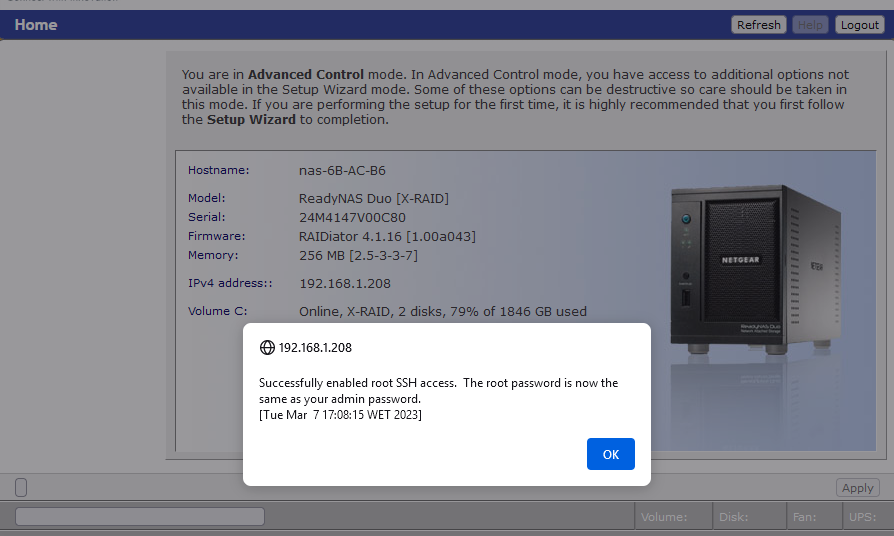Log out using the Logout button

pyautogui.click(x=860, y=25)
